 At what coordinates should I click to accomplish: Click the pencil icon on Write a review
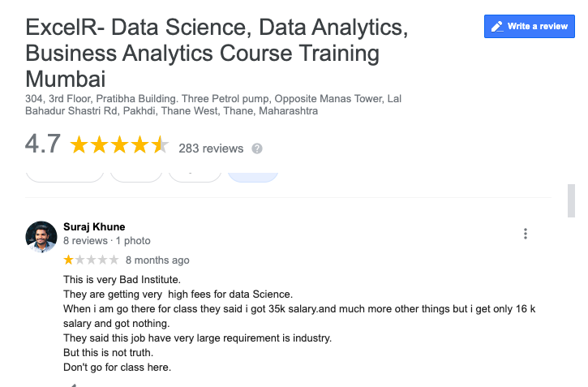point(496,26)
